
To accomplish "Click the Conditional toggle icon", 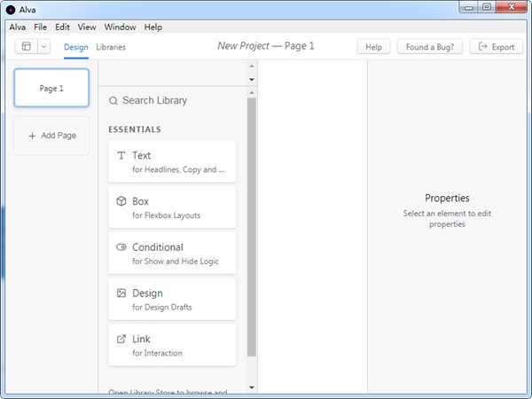I will (x=121, y=247).
